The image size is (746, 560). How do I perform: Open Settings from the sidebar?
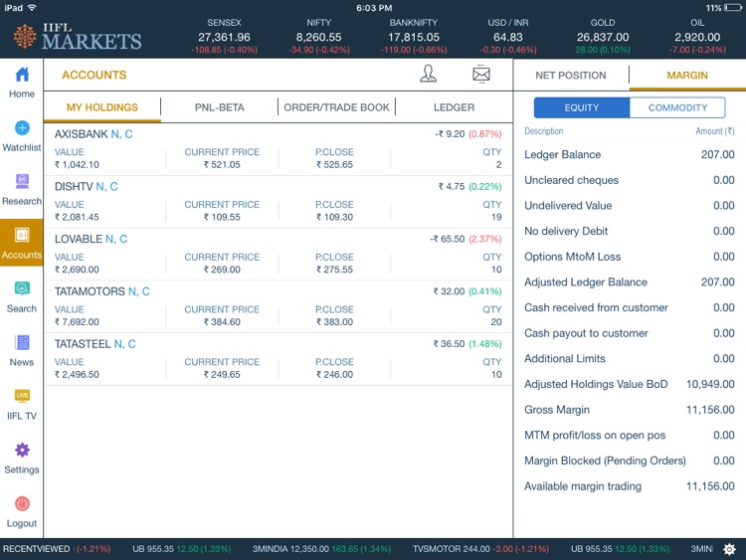coord(22,459)
